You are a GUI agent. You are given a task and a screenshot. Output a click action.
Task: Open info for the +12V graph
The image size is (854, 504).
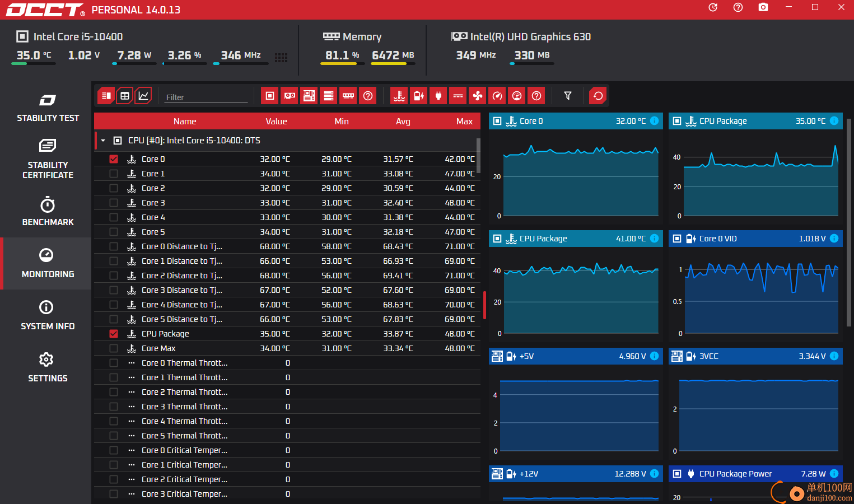[654, 474]
